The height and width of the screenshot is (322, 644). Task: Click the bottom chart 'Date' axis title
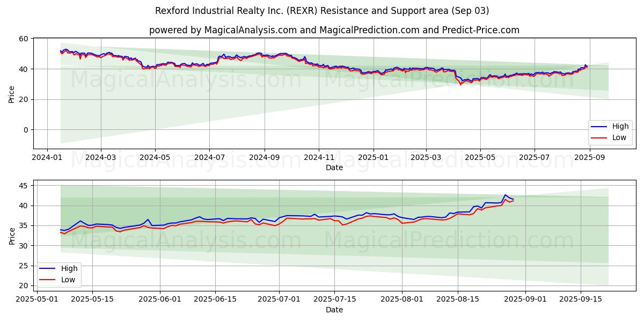coord(334,310)
